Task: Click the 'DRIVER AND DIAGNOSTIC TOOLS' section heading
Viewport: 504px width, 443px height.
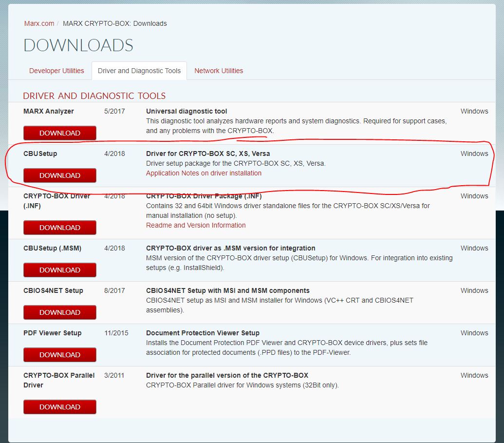Action: (x=94, y=96)
